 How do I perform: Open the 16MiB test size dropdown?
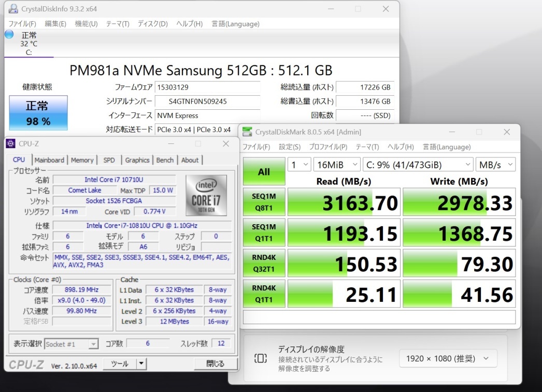click(x=337, y=165)
